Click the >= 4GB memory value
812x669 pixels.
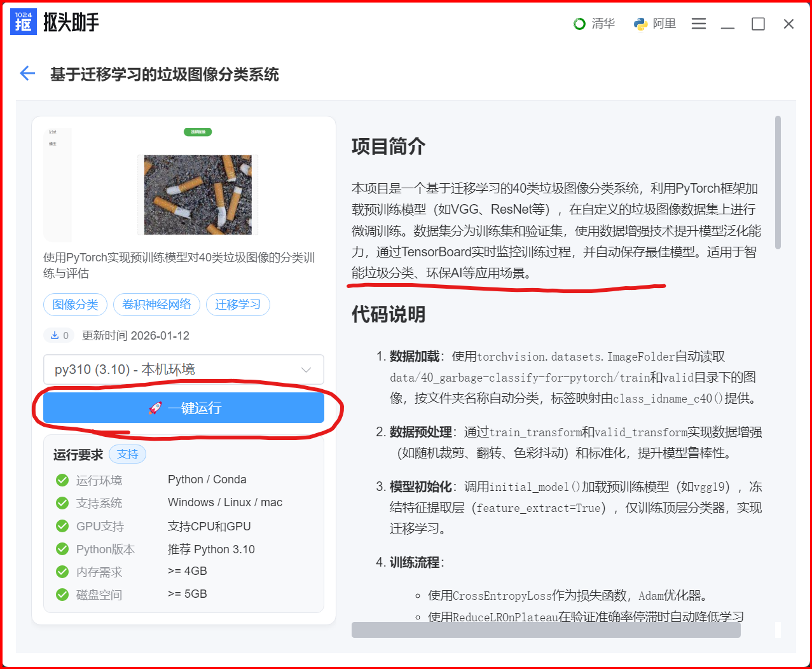click(188, 571)
